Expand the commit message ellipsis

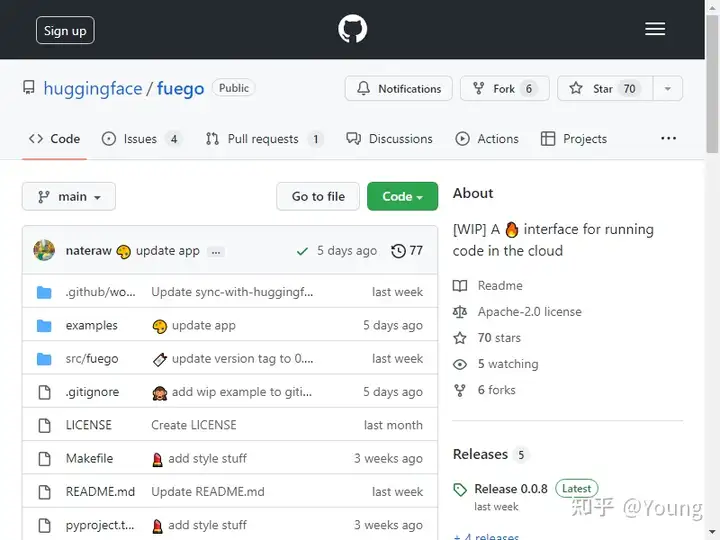[215, 252]
